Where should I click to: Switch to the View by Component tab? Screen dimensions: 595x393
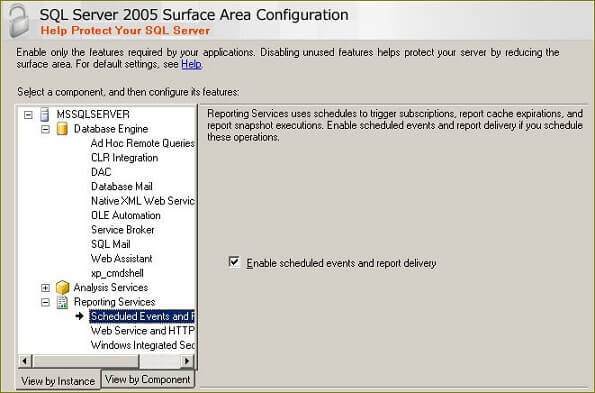pos(148,379)
